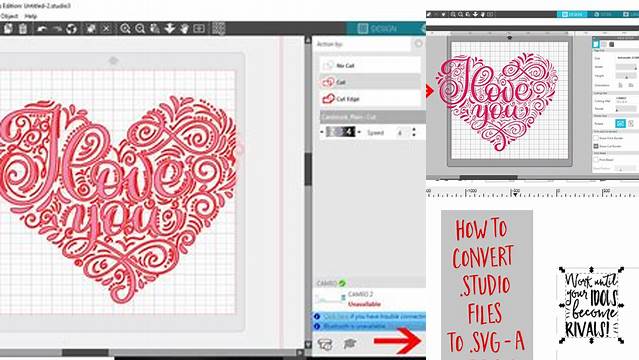Select the CAMEO 2 Unavailable device
This screenshot has width=639, height=360.
[369, 299]
